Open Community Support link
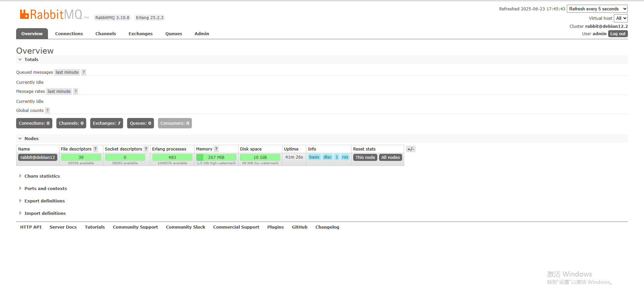The width and height of the screenshot is (644, 302). pos(136,227)
